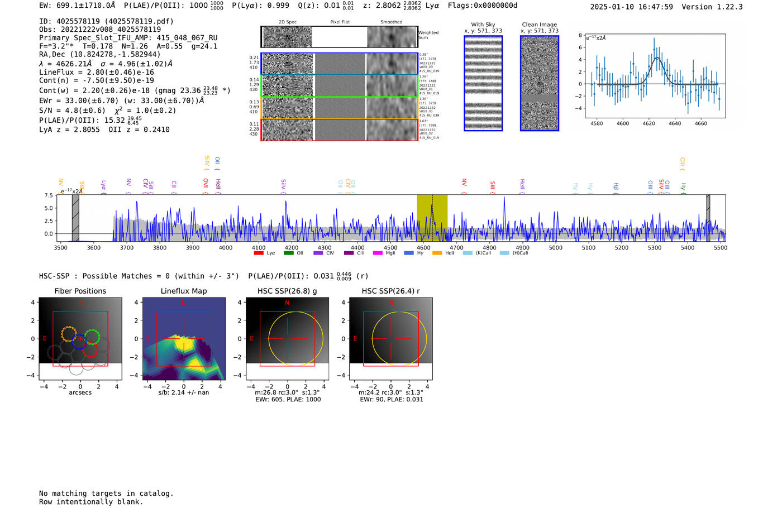Viewport: 782px width, 532px height.
Task: Open the With Sky cutout image
Action: [x=483, y=83]
